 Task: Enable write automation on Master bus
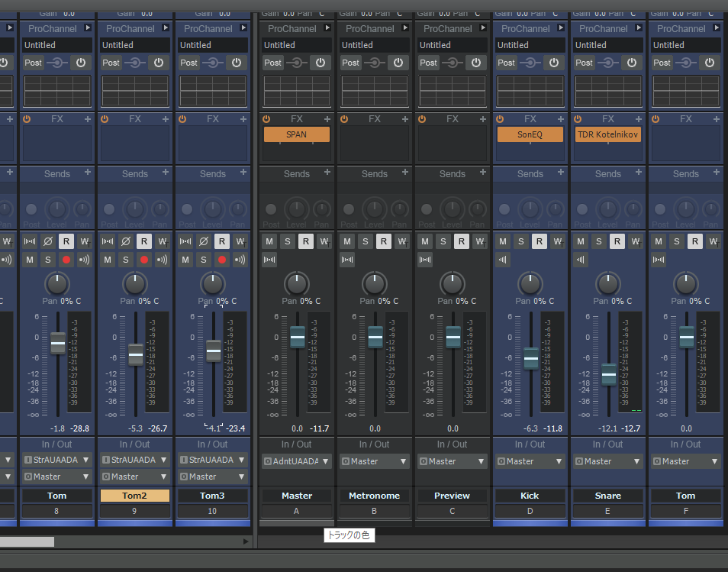[324, 241]
